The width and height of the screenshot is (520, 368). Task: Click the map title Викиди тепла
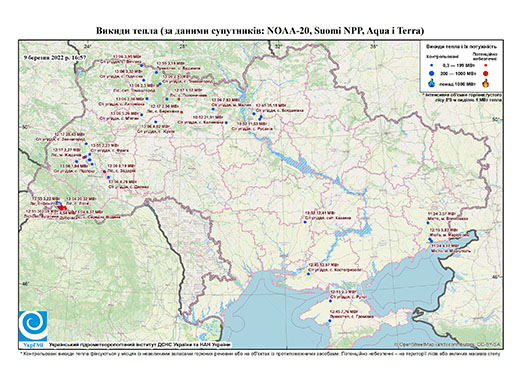coord(260,31)
